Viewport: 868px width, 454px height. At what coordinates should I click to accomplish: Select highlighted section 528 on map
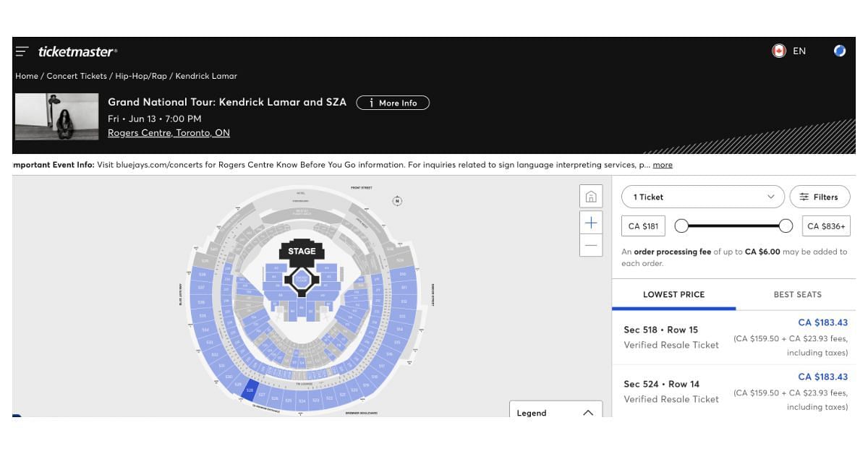tap(250, 390)
